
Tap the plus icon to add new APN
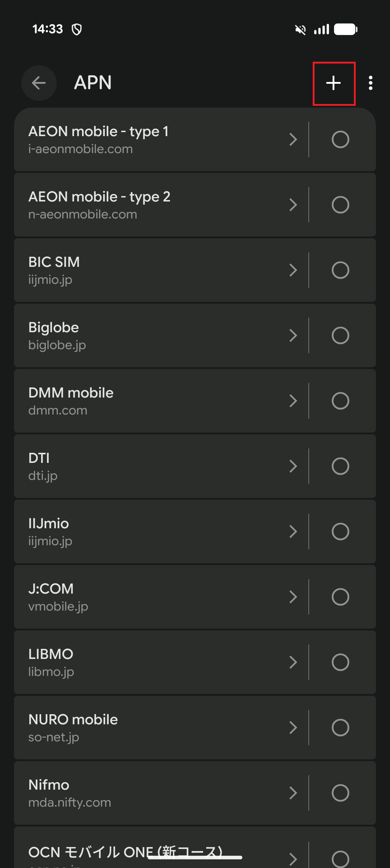334,83
